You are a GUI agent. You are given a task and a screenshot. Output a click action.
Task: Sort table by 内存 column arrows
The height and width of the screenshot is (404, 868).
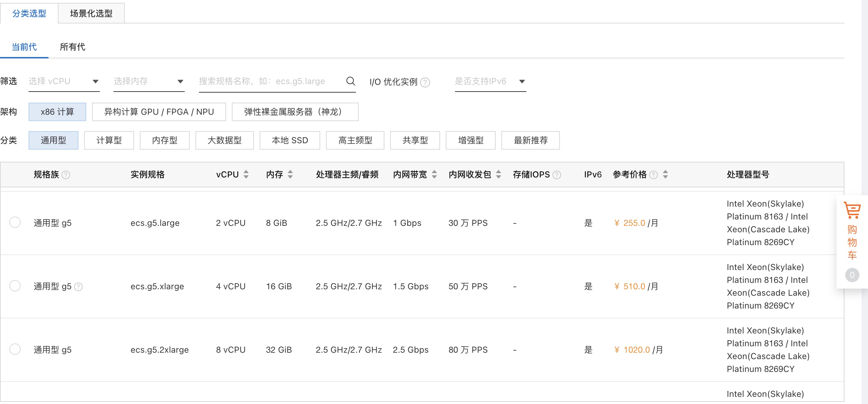tap(290, 174)
